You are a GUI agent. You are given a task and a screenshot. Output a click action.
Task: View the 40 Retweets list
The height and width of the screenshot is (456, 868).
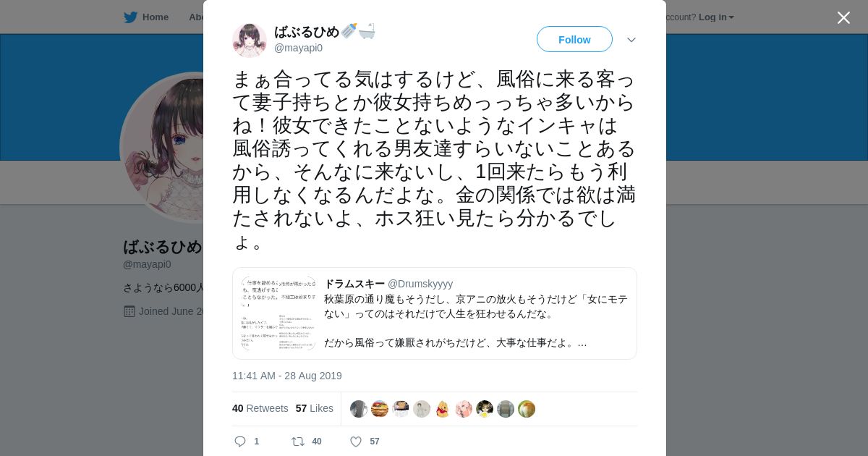[260, 408]
